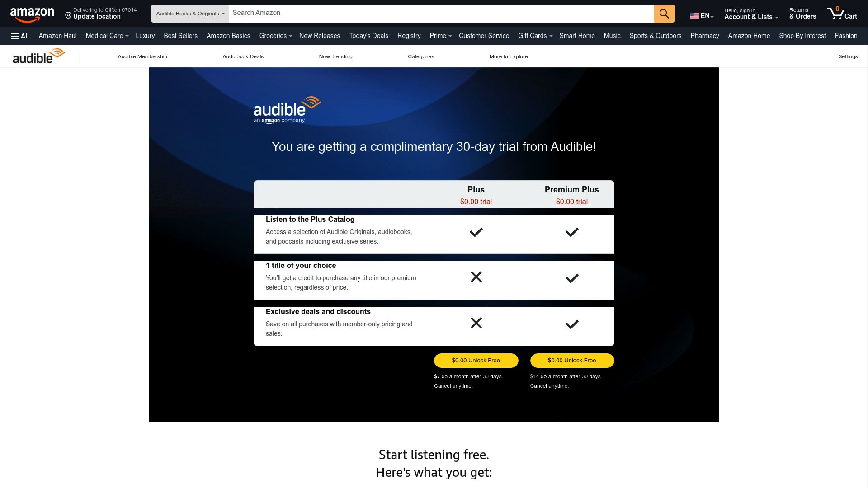
Task: Open the All hamburger menu
Action: tap(20, 36)
